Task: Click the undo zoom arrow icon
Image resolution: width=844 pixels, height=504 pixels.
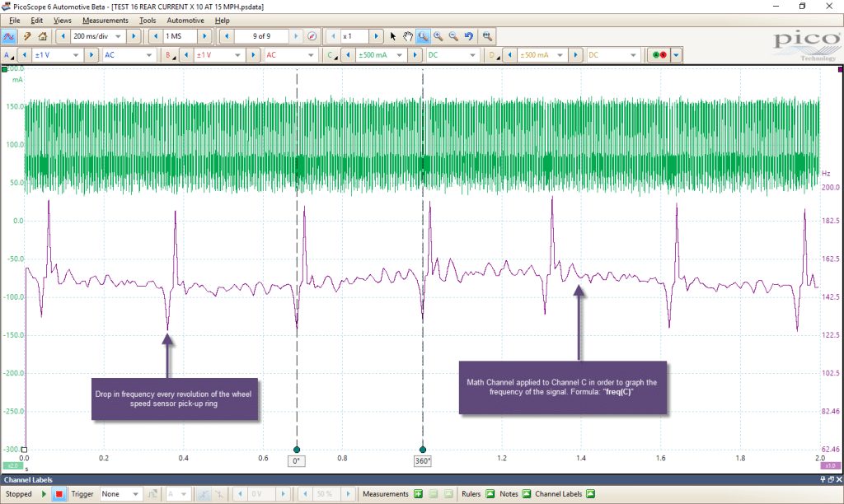Action: (x=469, y=36)
